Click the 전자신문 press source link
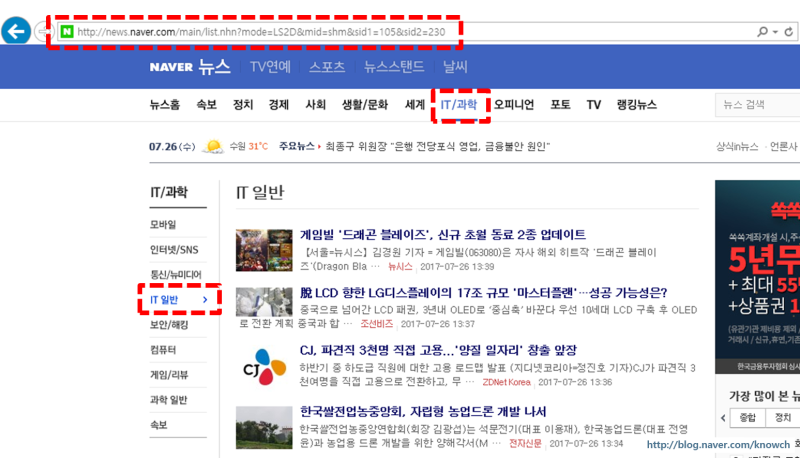The height and width of the screenshot is (458, 800). tap(525, 443)
